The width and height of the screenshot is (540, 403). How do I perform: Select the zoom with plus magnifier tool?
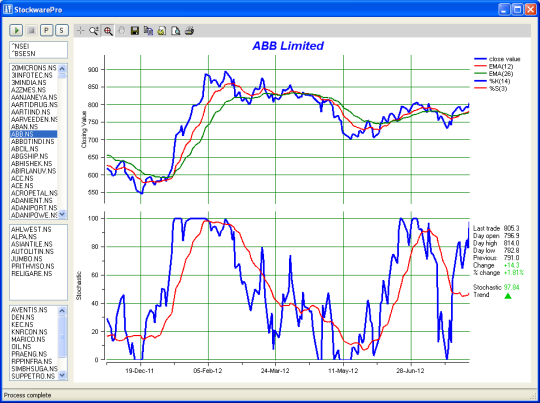(94, 31)
